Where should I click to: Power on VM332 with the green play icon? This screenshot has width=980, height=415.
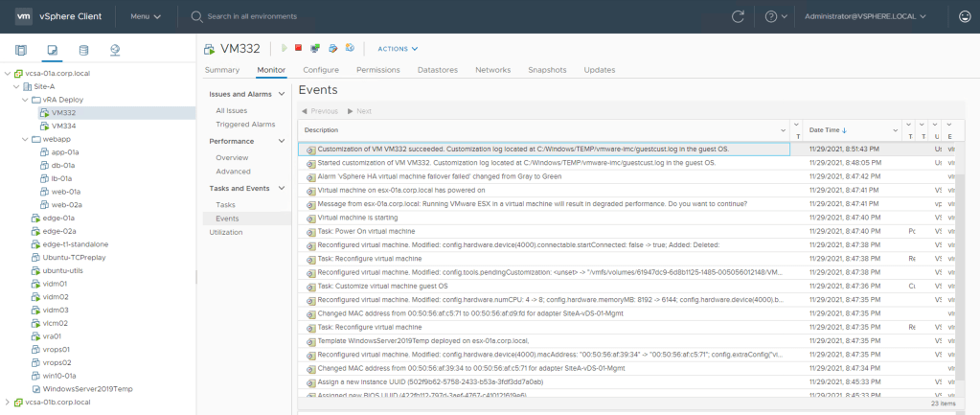tap(284, 48)
